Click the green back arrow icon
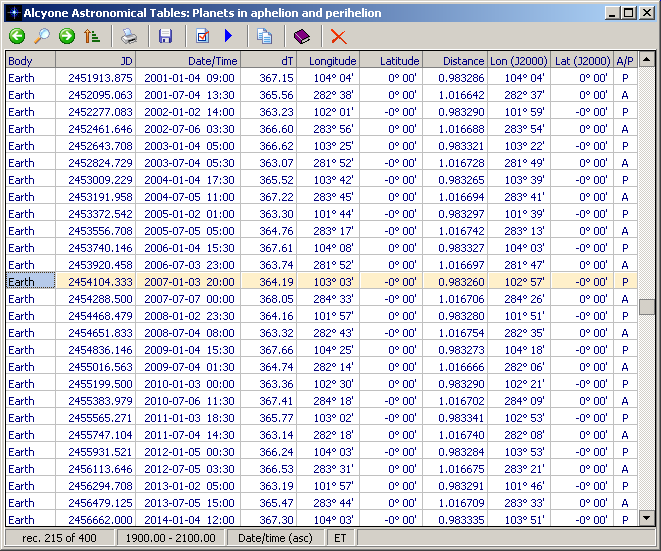The width and height of the screenshot is (661, 551). (x=17, y=37)
